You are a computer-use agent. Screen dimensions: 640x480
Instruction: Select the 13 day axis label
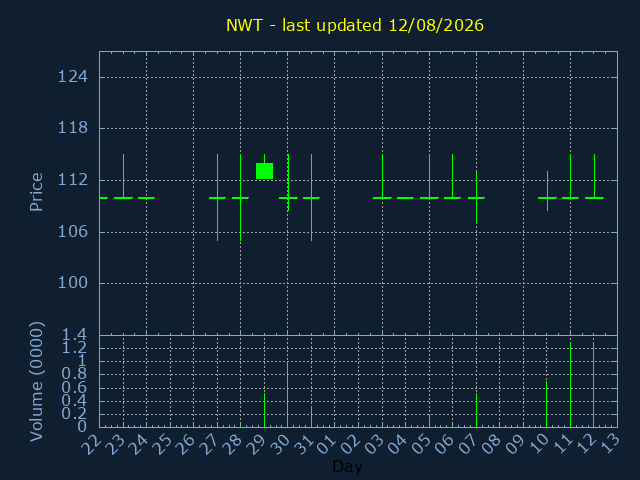(609, 444)
